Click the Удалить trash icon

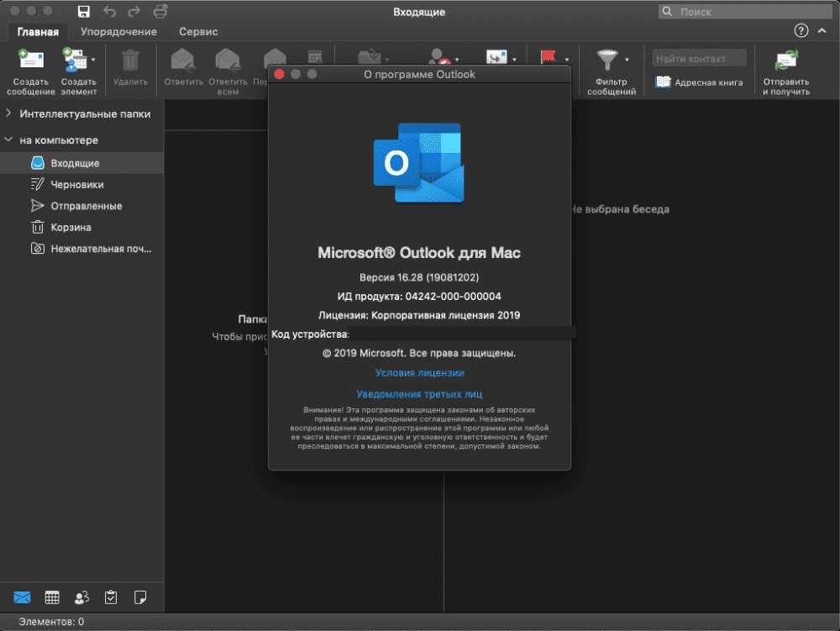pyautogui.click(x=130, y=60)
